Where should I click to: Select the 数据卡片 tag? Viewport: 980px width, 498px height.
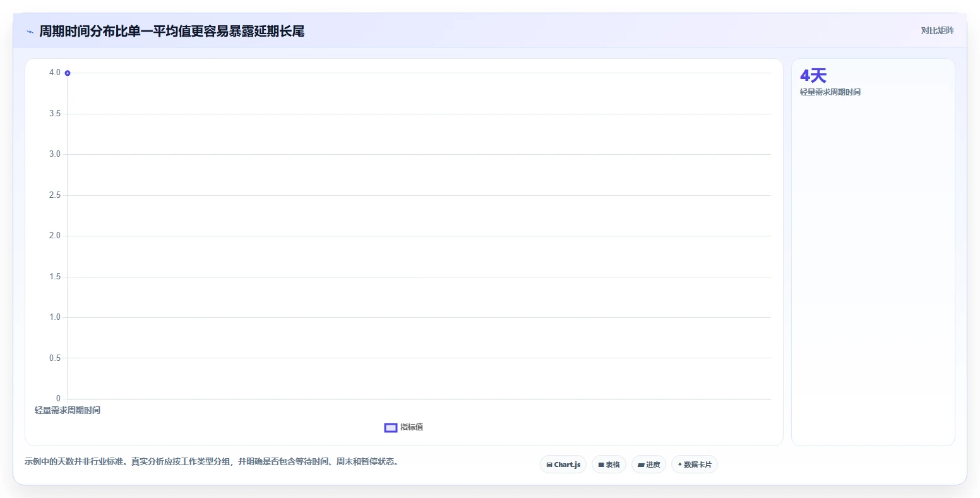[x=694, y=465]
